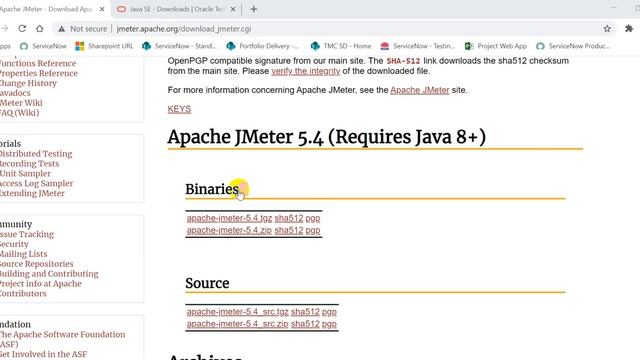Open Recording Tests tutorial link
640x360 pixels.
(x=29, y=164)
